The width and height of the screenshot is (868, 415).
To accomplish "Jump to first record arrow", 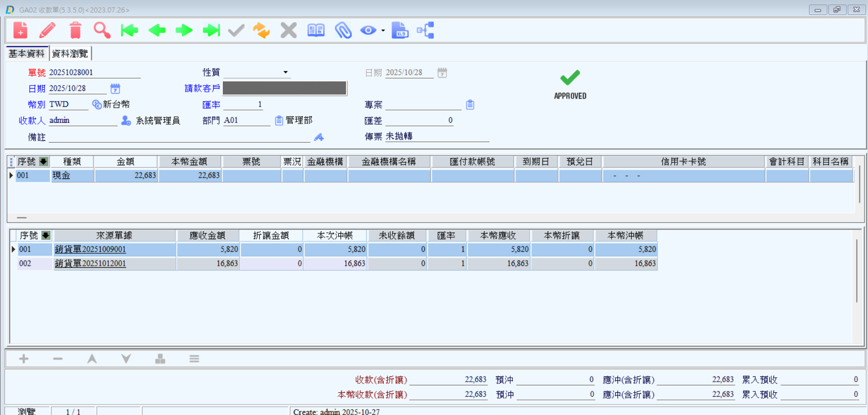I will click(x=130, y=30).
